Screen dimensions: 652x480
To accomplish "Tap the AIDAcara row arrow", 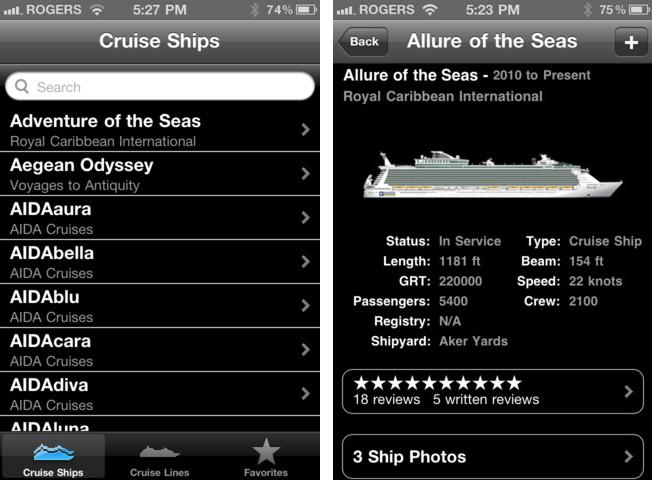I will click(305, 349).
